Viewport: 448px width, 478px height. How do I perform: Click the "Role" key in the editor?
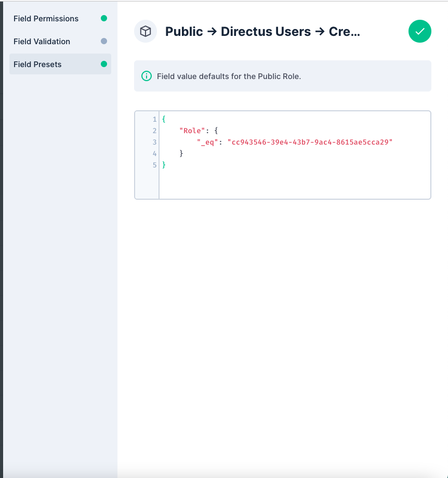192,131
